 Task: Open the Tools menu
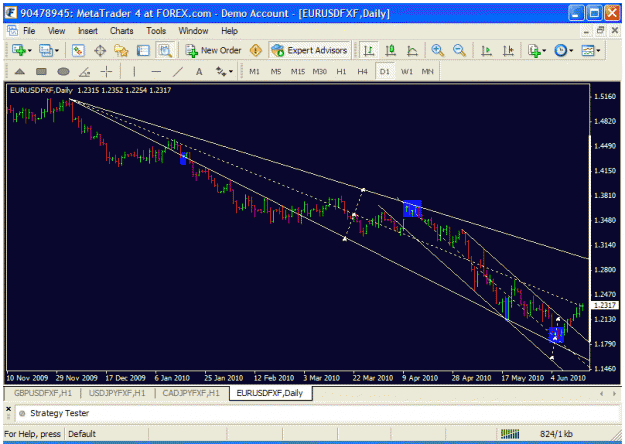[156, 31]
